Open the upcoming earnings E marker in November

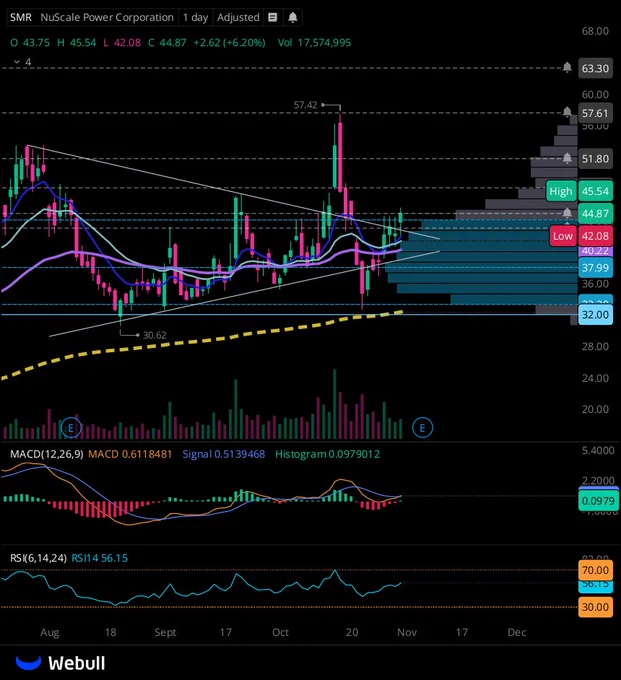422,428
